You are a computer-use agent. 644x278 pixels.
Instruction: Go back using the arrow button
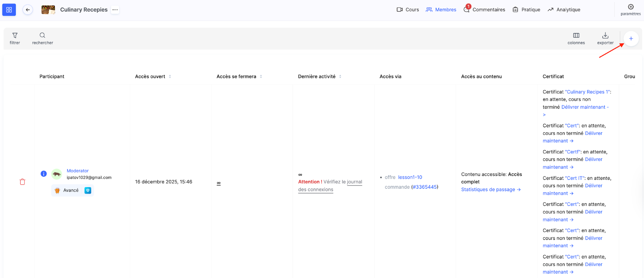coord(28,10)
